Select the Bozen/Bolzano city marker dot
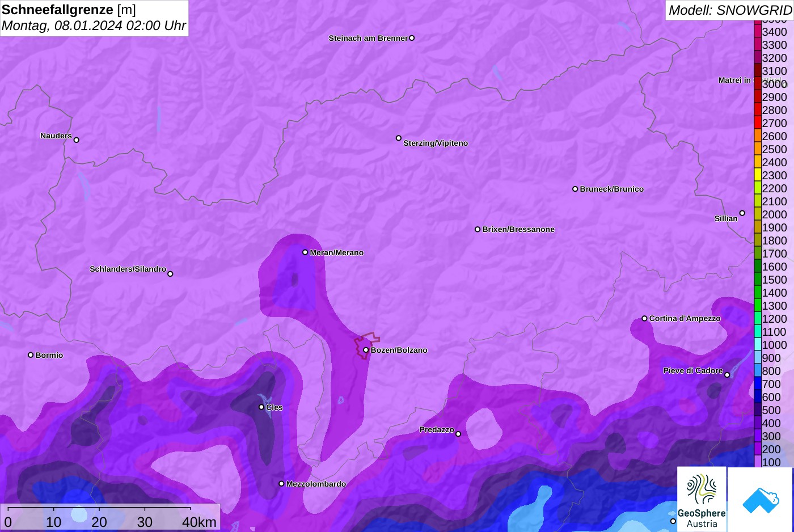Image resolution: width=794 pixels, height=532 pixels. pyautogui.click(x=366, y=350)
